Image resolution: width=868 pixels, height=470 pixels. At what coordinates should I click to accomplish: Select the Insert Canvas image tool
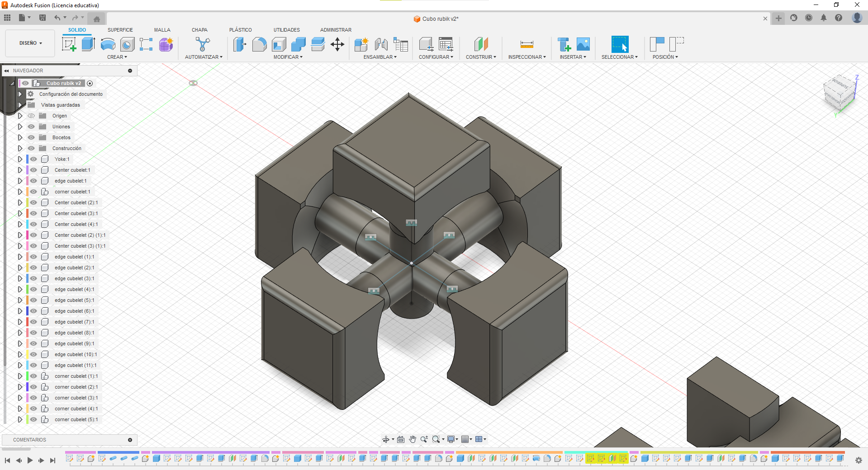(x=583, y=44)
